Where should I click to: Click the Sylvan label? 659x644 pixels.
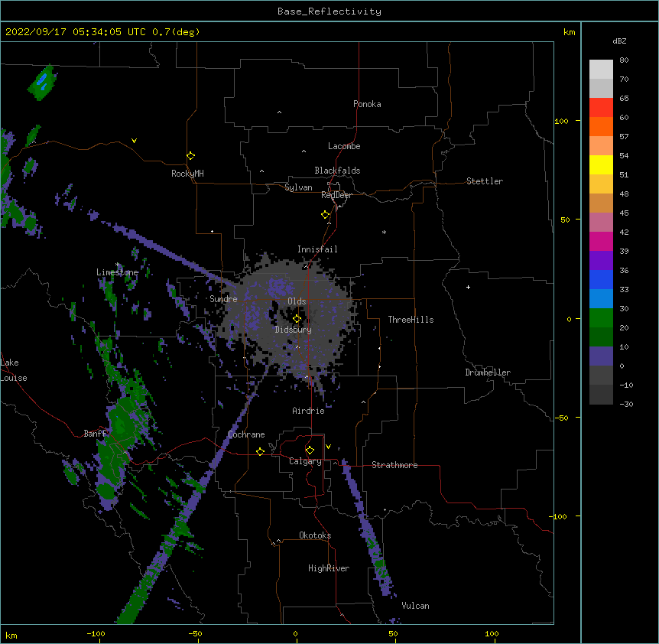pos(298,187)
